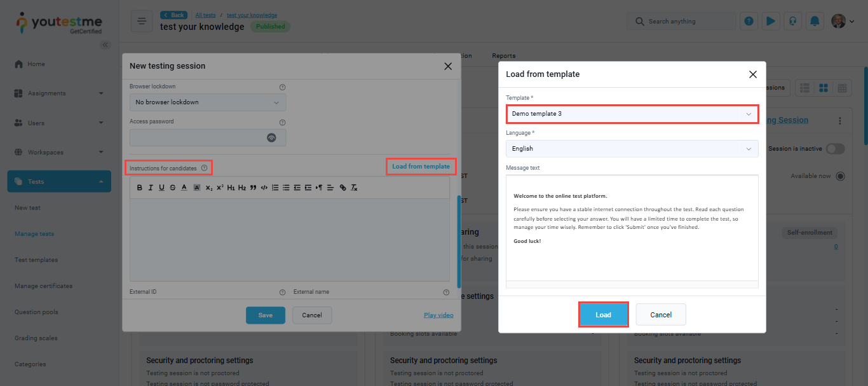
Task: Switch sessions to calendar view
Action: (x=843, y=88)
